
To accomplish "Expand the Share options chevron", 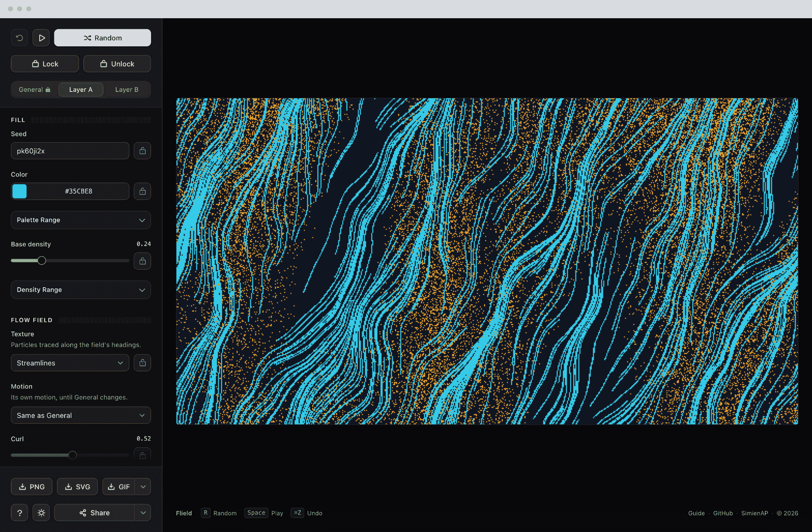I will point(143,513).
